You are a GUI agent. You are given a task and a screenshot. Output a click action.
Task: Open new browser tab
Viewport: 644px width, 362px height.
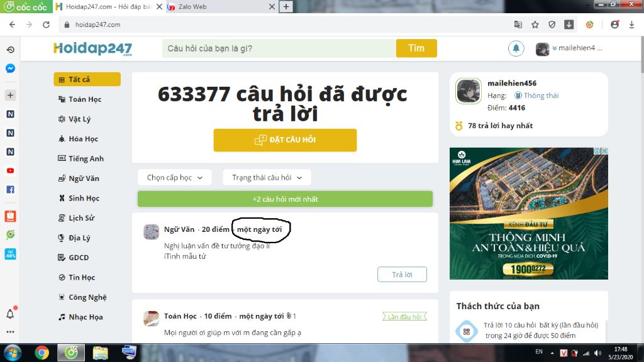pyautogui.click(x=286, y=6)
